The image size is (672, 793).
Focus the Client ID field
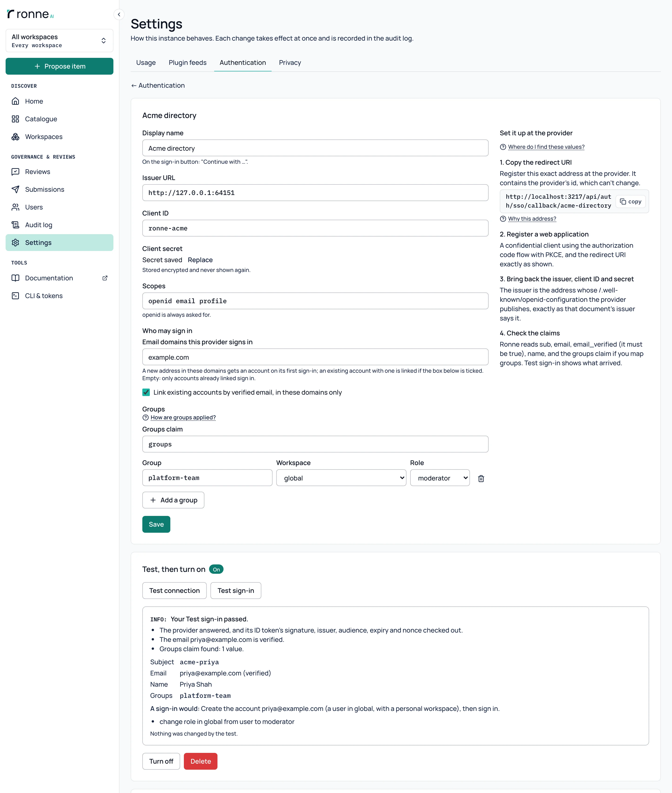[315, 228]
